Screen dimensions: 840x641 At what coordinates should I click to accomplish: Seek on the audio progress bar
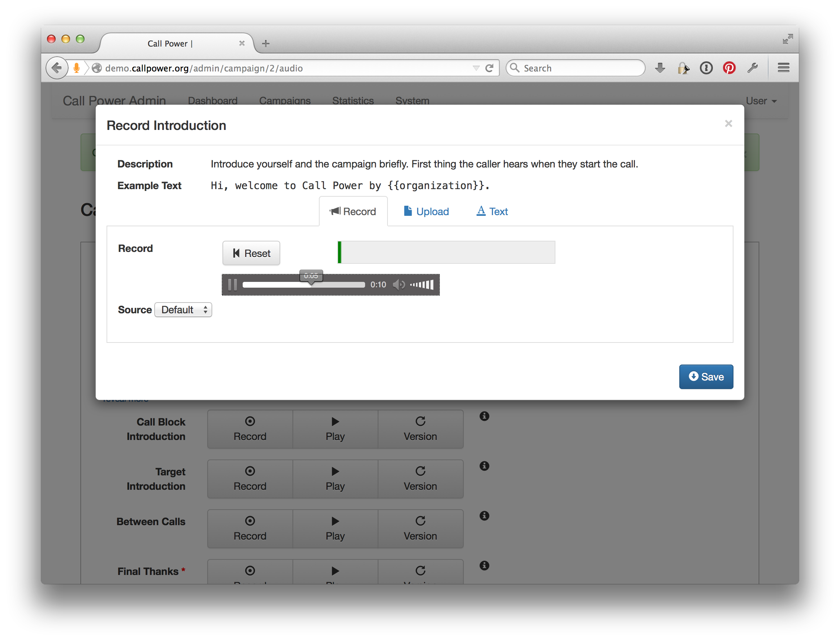[x=304, y=285]
